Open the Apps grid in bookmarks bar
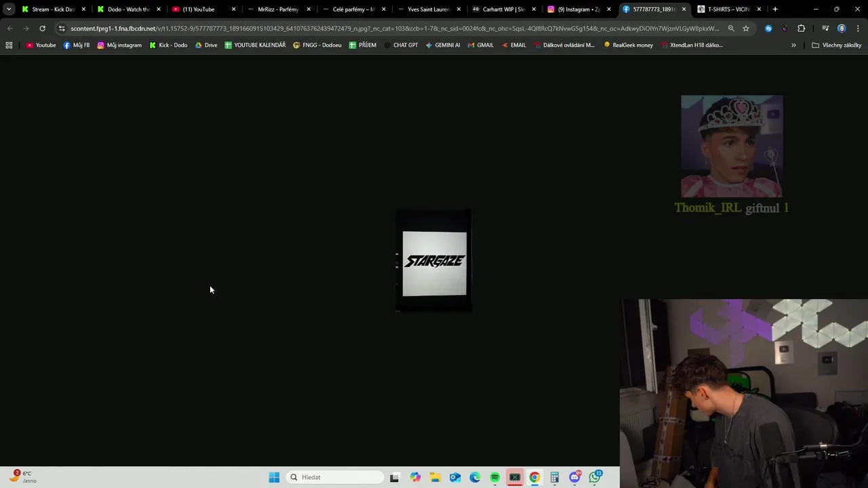 click(x=9, y=45)
